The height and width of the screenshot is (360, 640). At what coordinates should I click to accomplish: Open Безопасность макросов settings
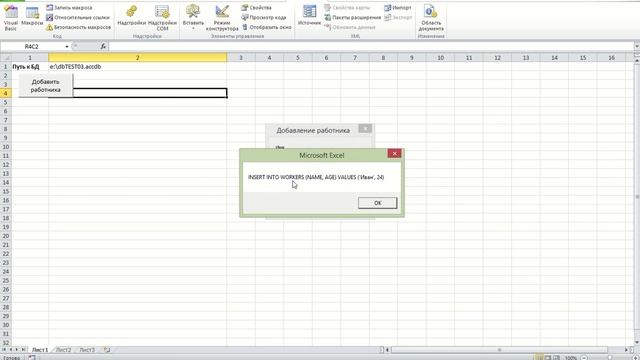click(78, 27)
